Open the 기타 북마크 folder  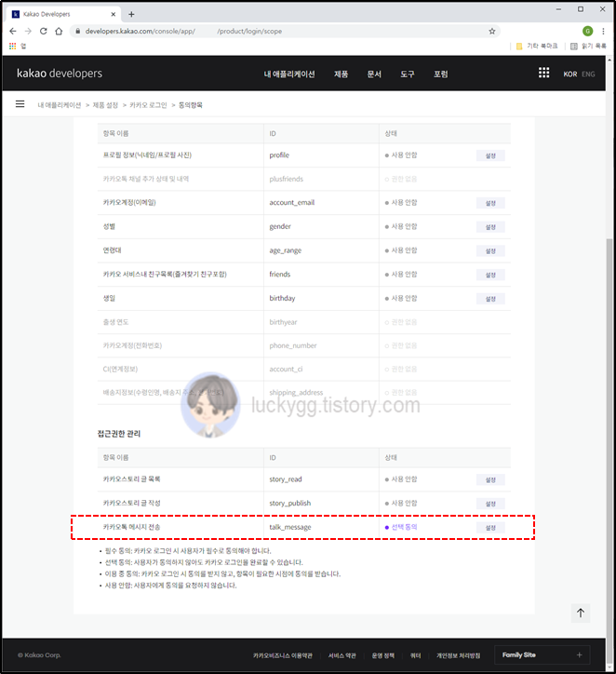(537, 46)
